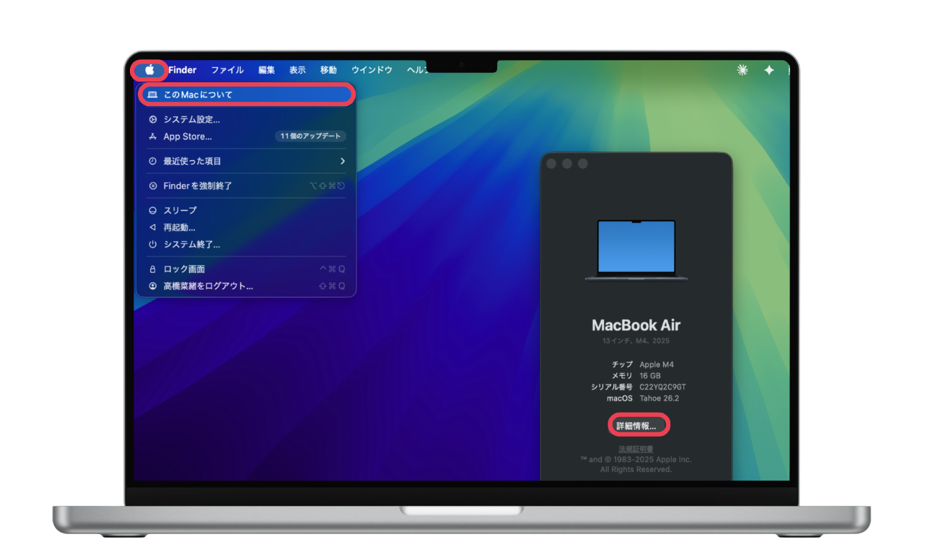Click the laptop icon beside このMacについて
This screenshot has height=560, width=938.
pyautogui.click(x=152, y=95)
